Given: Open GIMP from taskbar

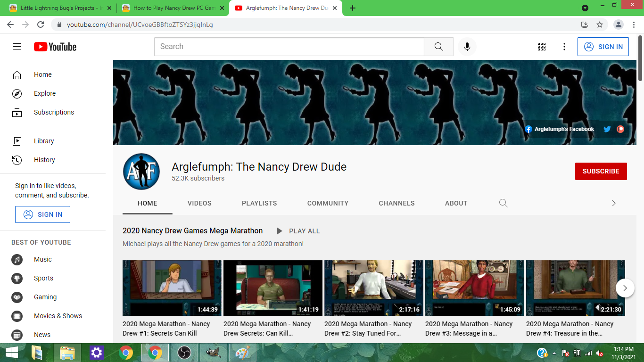Looking at the screenshot, I should tap(214, 353).
